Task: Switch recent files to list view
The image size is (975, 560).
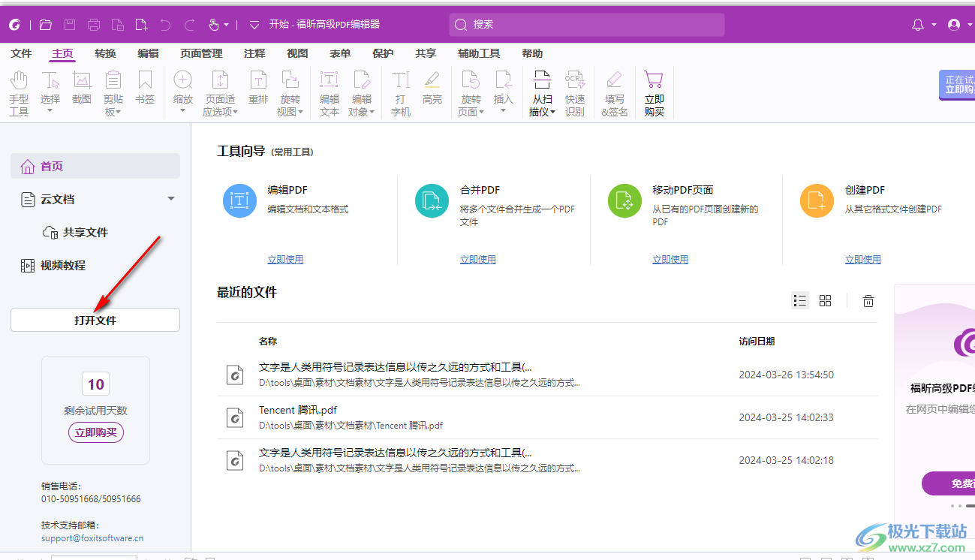Action: click(800, 301)
